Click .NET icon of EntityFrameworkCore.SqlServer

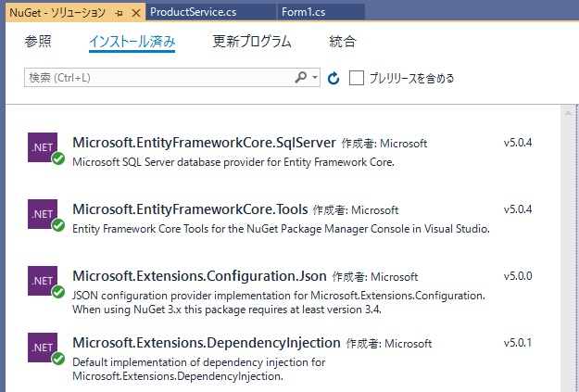(43, 147)
